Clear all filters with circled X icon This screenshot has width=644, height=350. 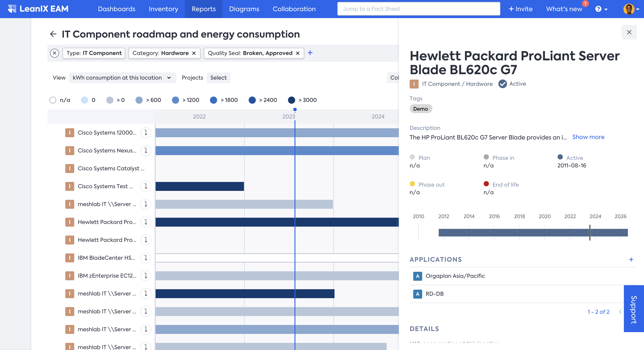click(55, 53)
